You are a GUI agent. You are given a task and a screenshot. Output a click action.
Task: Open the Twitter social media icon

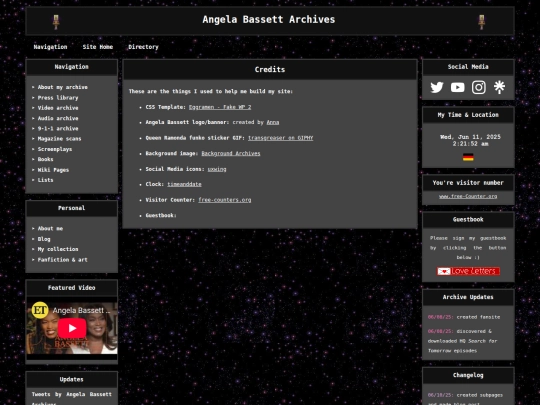point(437,87)
